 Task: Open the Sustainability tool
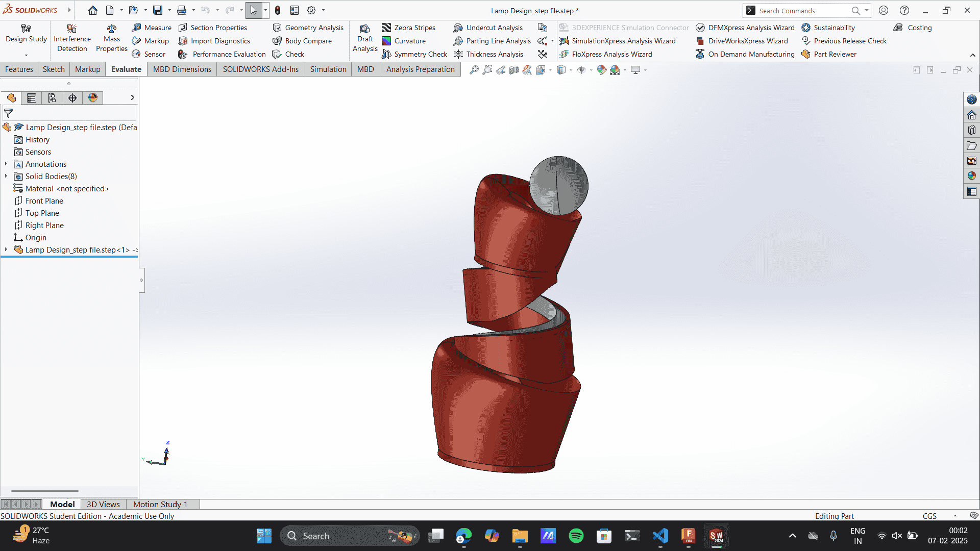tap(828, 28)
